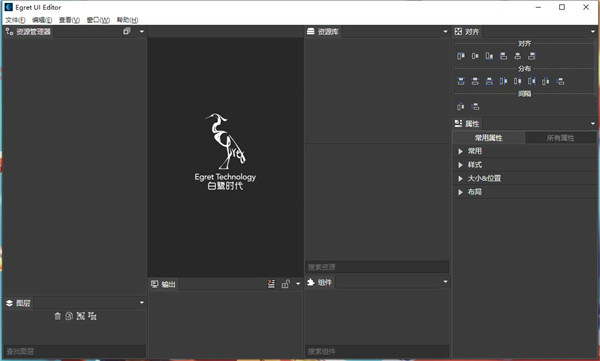The image size is (600, 361).
Task: Open the 文件(F) menu
Action: click(15, 20)
